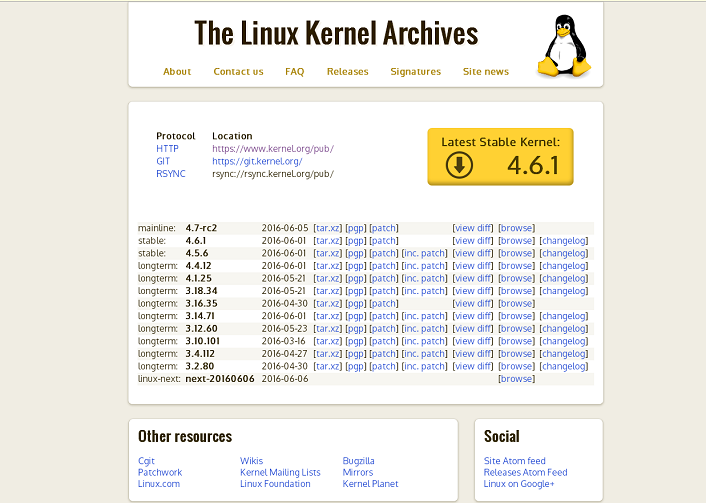Open the Wikis link
Viewport: 706px width, 503px height.
pos(251,461)
